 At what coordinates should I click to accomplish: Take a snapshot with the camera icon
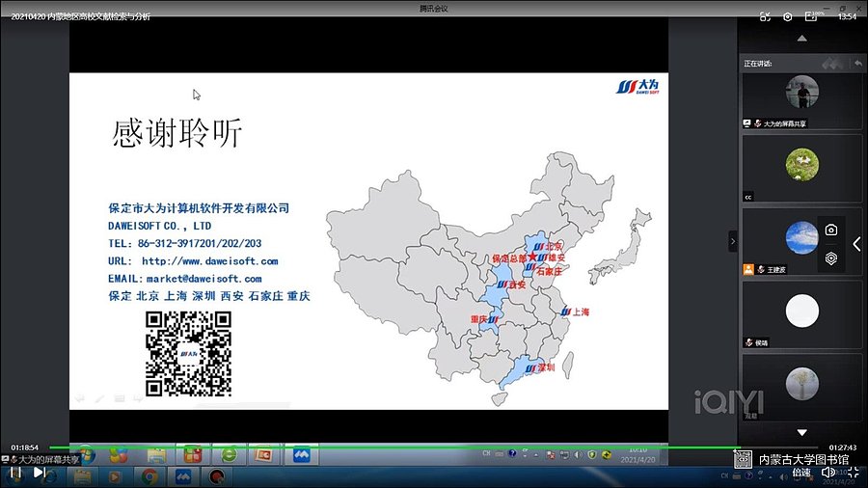831,230
